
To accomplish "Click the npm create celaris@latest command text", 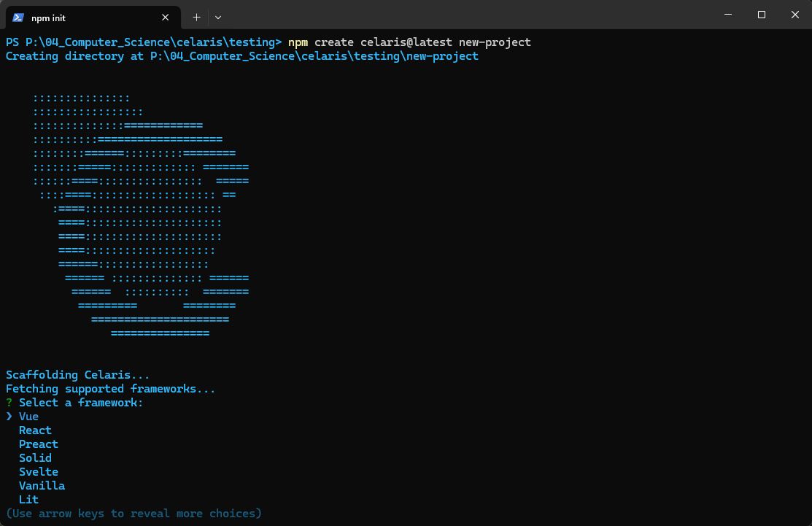I will pos(409,42).
